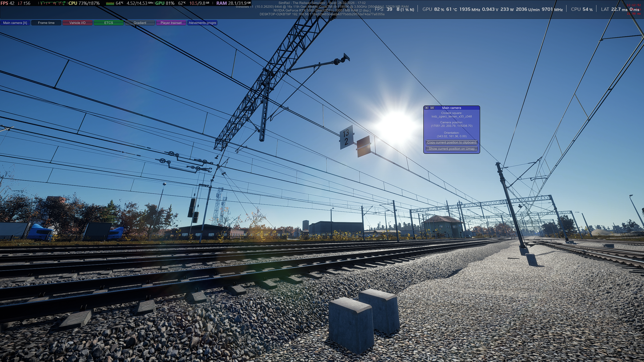This screenshot has width=644, height=362.
Task: Copy current position to clipboard
Action: pyautogui.click(x=451, y=142)
